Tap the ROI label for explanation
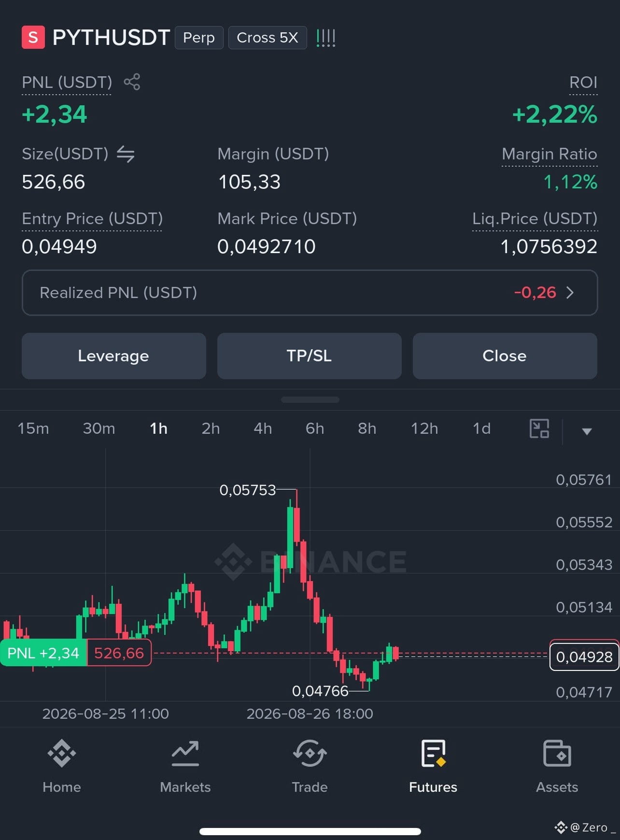 click(x=583, y=83)
